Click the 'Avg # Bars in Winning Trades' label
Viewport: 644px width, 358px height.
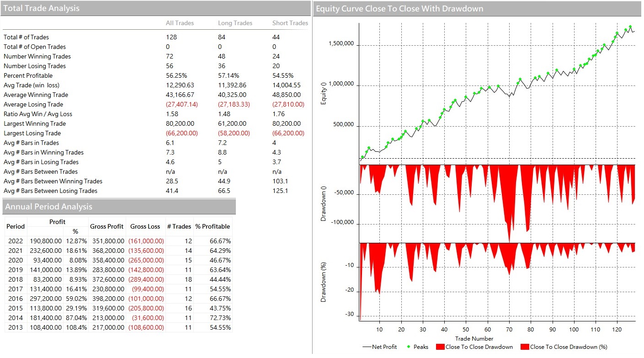43,153
